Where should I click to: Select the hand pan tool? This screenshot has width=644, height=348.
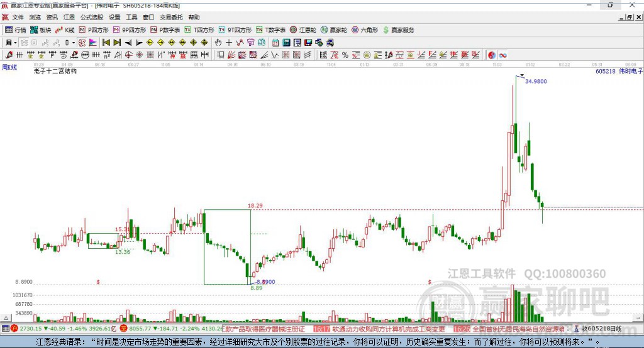pyautogui.click(x=218, y=43)
